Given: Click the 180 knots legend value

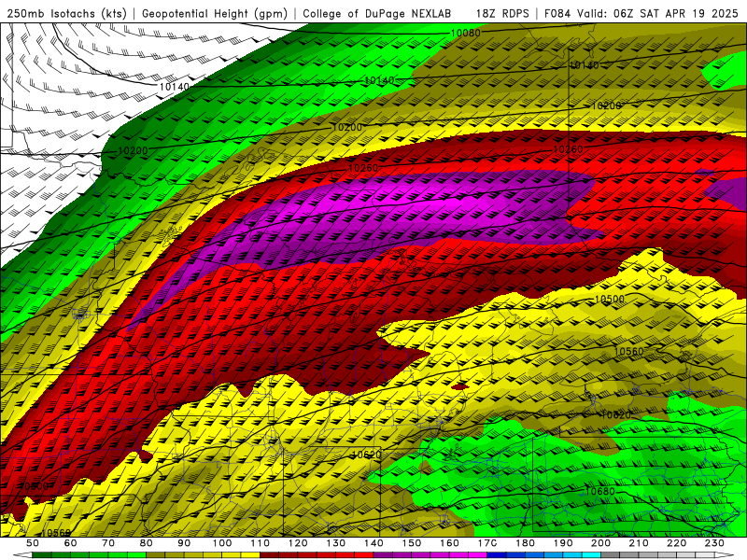Looking at the screenshot, I should click(526, 543).
